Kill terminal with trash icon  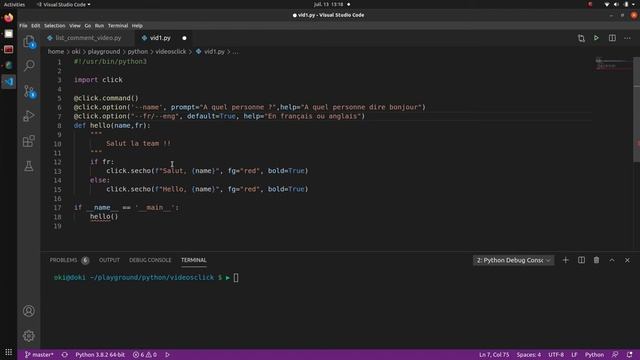click(596, 260)
